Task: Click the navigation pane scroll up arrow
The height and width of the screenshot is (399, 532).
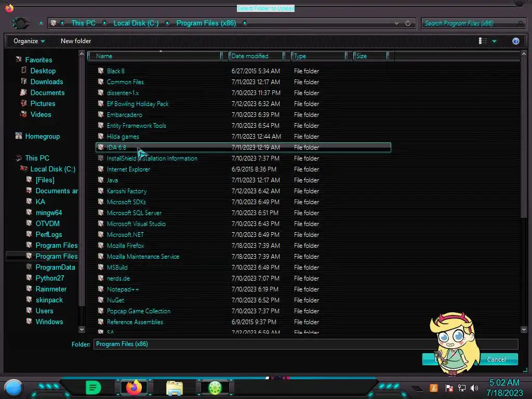Action: (x=82, y=54)
